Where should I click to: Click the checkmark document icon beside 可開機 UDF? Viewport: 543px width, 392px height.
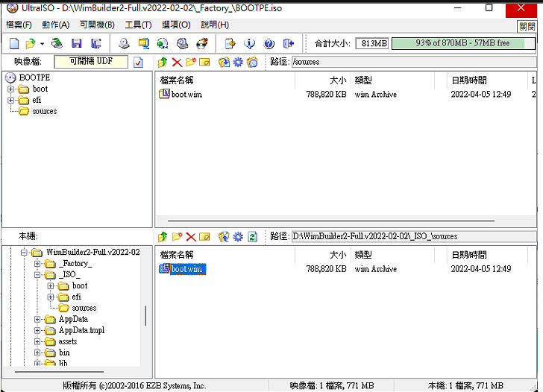coord(138,63)
